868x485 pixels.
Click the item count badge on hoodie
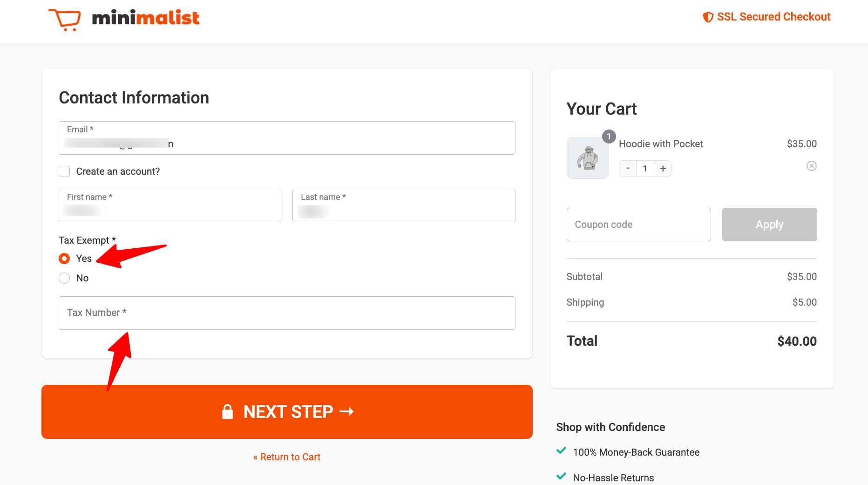(609, 137)
